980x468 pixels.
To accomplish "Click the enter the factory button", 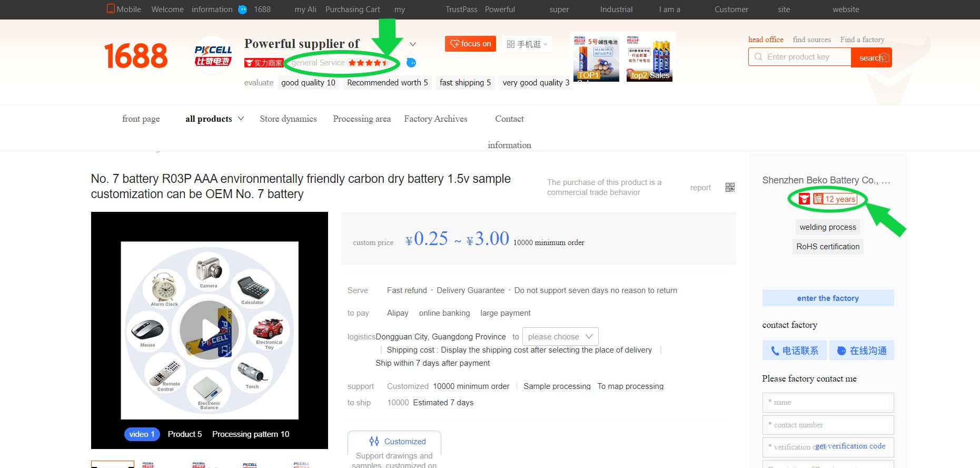I will tap(828, 298).
